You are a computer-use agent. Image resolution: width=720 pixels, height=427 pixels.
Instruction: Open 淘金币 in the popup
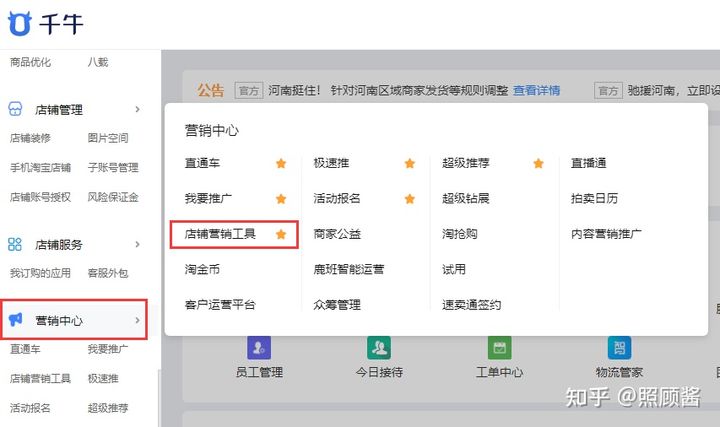tap(202, 269)
